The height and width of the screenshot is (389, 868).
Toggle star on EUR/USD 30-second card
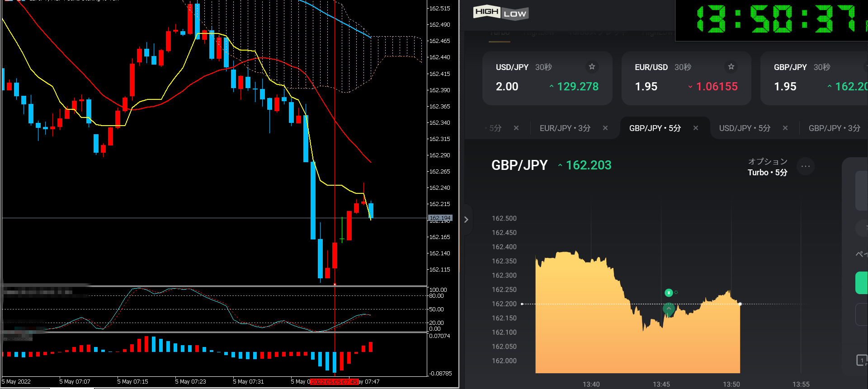[x=731, y=67]
